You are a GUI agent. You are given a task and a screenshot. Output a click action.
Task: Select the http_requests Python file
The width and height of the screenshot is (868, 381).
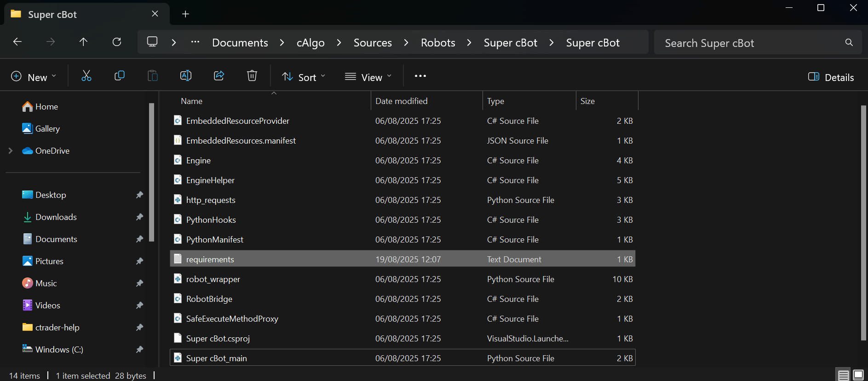click(x=402, y=200)
